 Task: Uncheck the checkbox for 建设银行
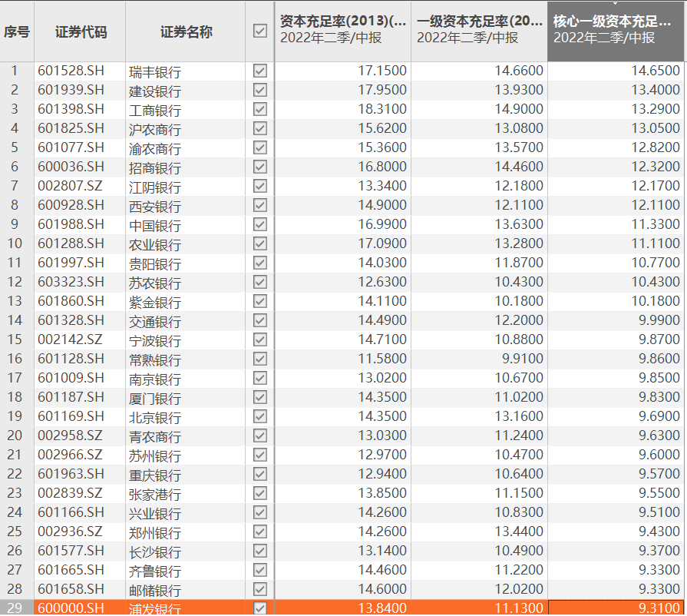259,90
